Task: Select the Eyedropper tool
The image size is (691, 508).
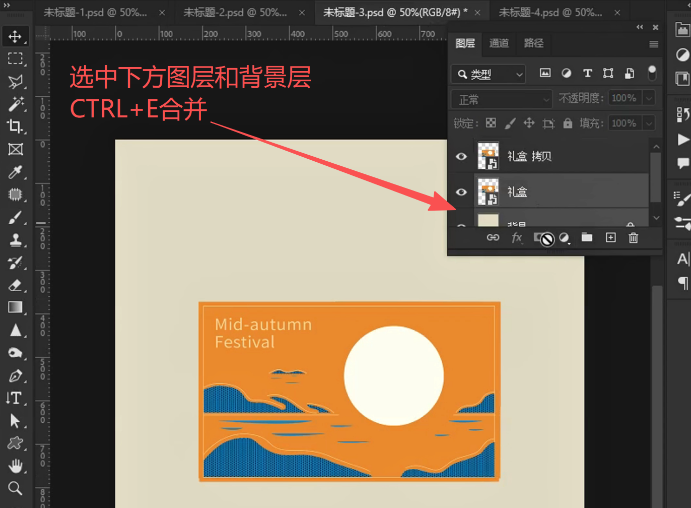Action: (x=15, y=172)
